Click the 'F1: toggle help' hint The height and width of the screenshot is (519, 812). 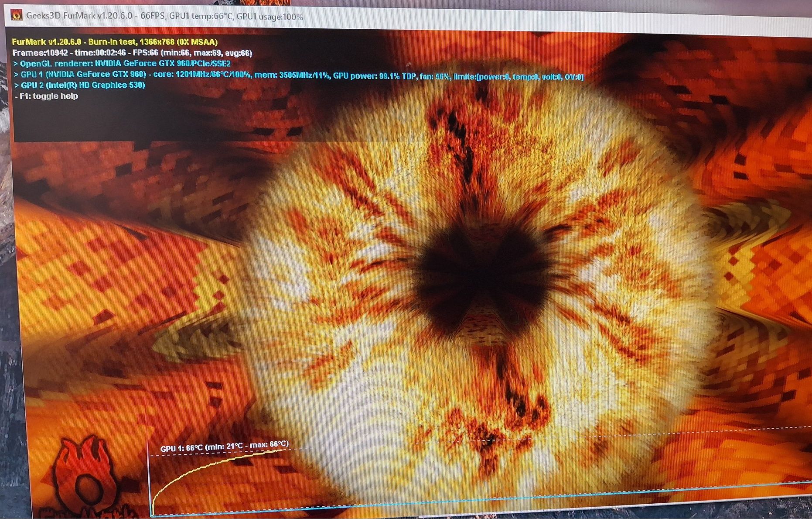pyautogui.click(x=47, y=96)
